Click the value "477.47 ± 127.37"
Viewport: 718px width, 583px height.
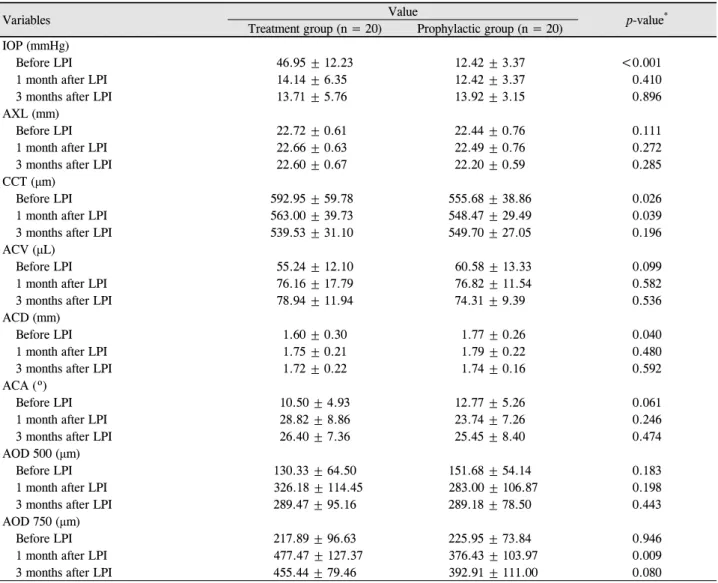point(318,556)
